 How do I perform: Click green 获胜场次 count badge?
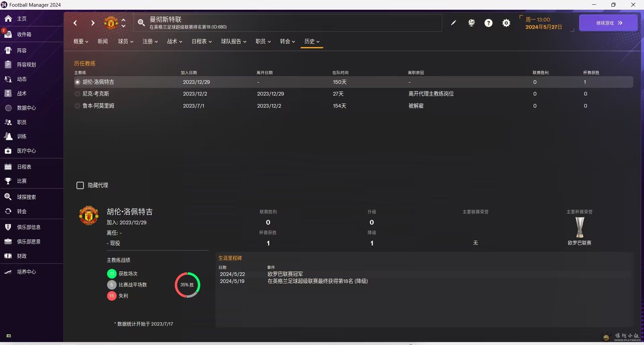[x=112, y=274]
